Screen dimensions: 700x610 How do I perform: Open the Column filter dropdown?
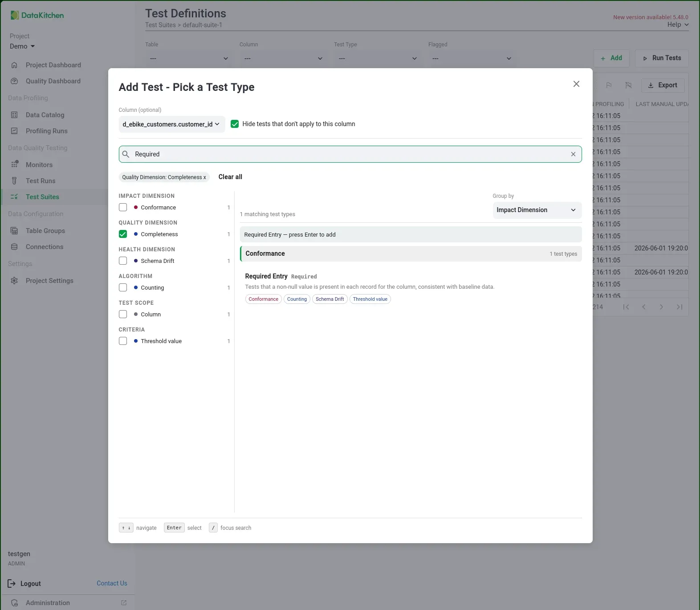[283, 58]
